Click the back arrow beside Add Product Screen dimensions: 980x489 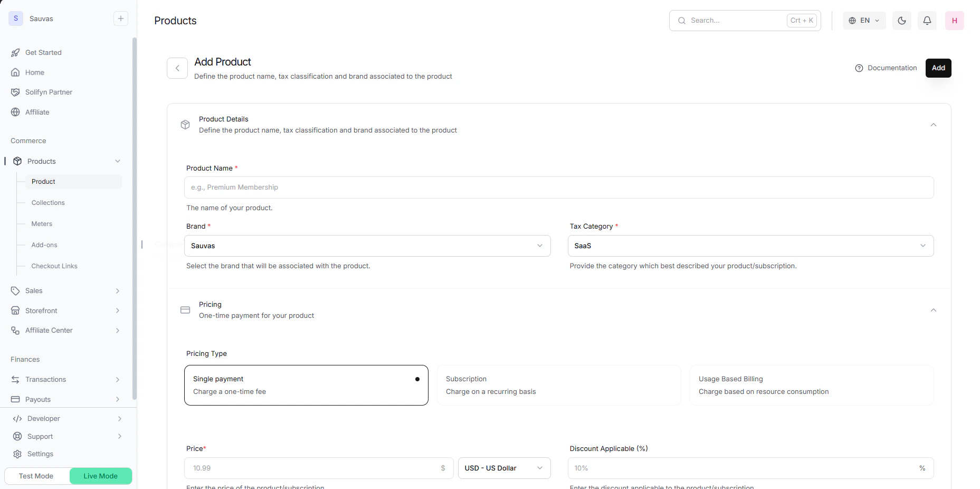[x=177, y=68]
